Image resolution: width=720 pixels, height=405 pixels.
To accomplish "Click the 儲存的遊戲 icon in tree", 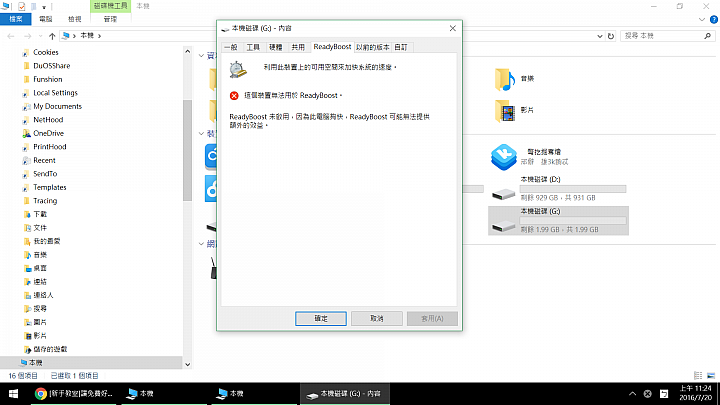I will (27, 349).
